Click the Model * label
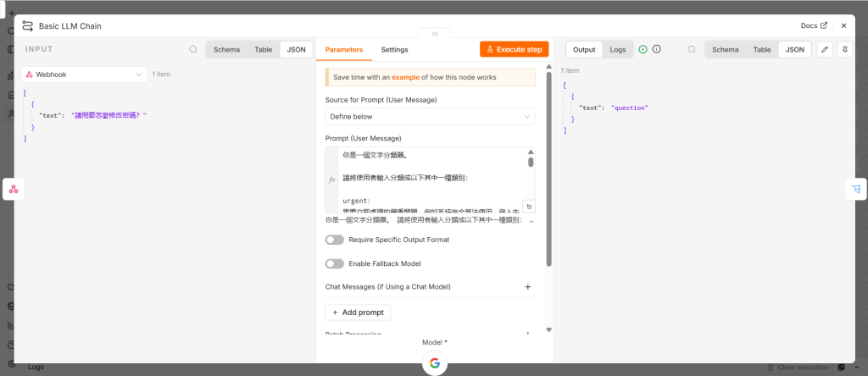This screenshot has height=376, width=868. (435, 342)
